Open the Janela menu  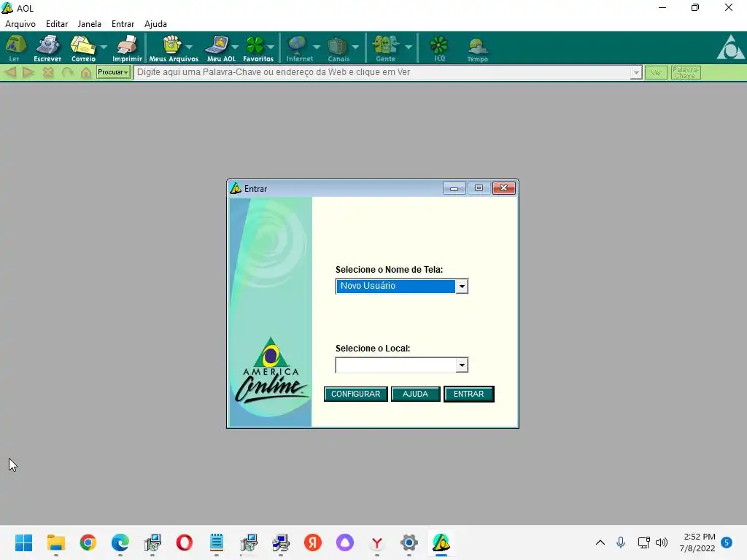89,24
